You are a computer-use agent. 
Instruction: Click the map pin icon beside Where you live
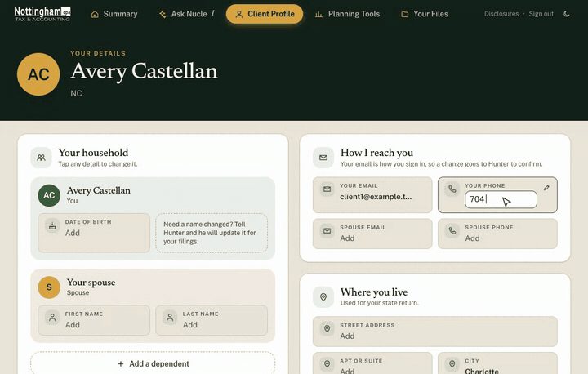[x=323, y=297]
